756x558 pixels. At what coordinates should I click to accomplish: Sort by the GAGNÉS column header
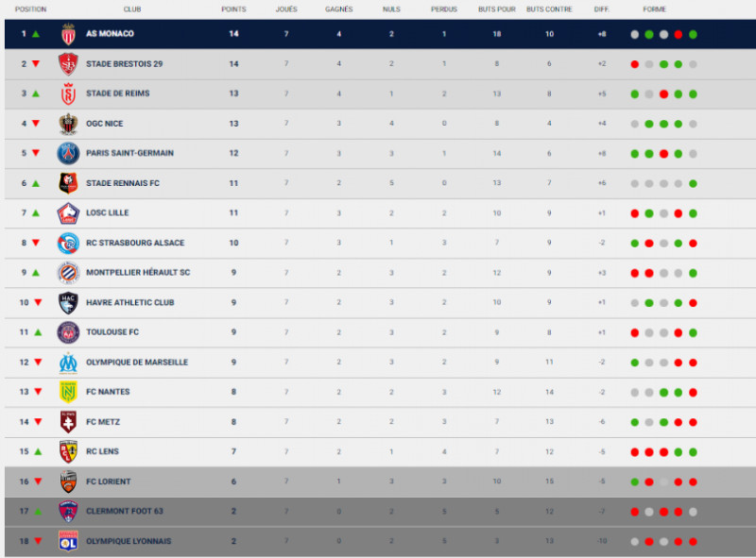point(339,9)
